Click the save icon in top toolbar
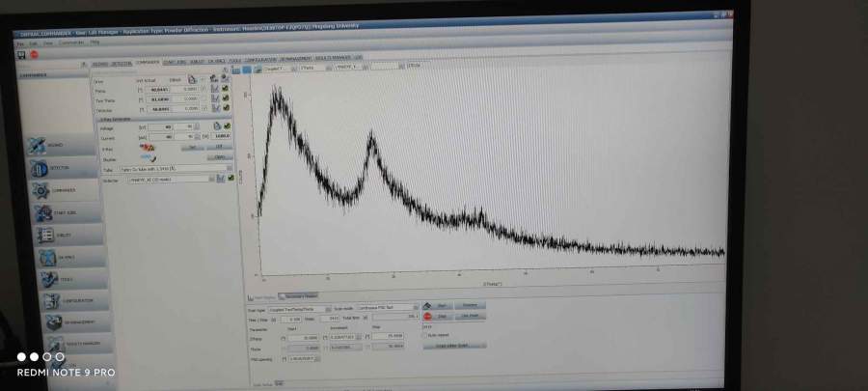The image size is (868, 391). tap(21, 55)
